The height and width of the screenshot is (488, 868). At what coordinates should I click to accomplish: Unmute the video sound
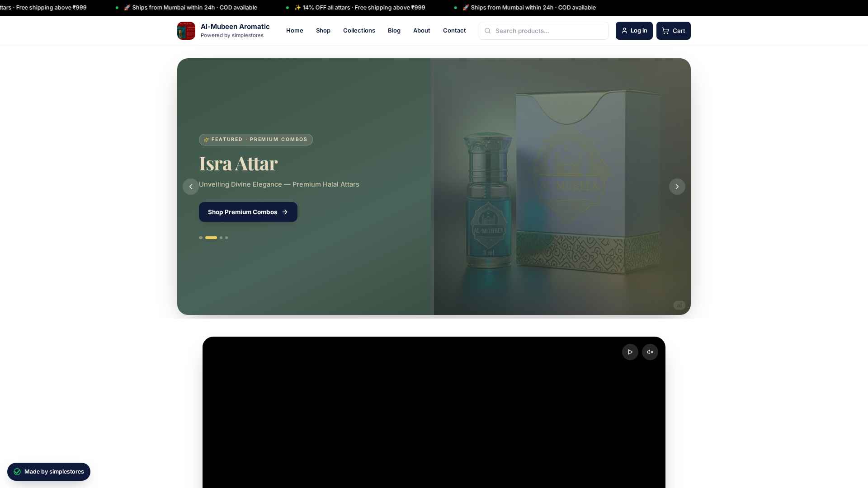click(x=650, y=352)
